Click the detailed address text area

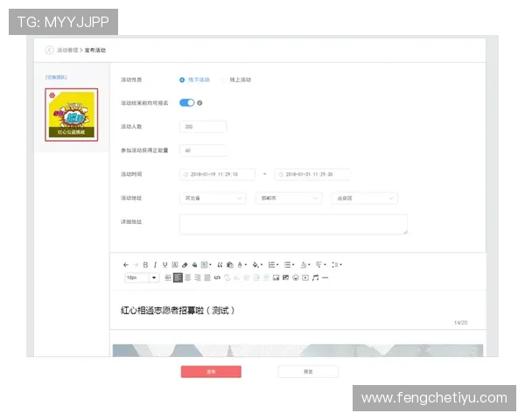click(x=294, y=224)
